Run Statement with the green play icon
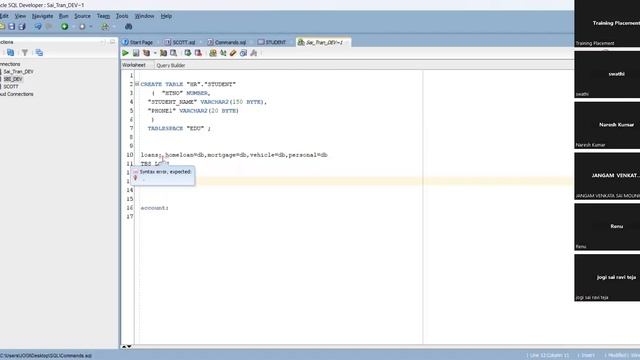 point(125,53)
